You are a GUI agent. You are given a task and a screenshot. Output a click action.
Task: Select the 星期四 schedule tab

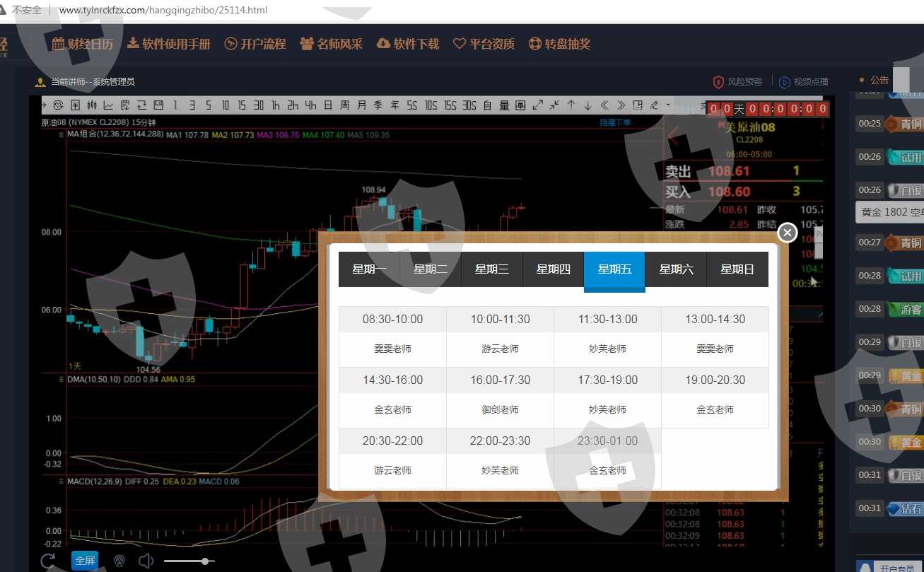(x=554, y=269)
